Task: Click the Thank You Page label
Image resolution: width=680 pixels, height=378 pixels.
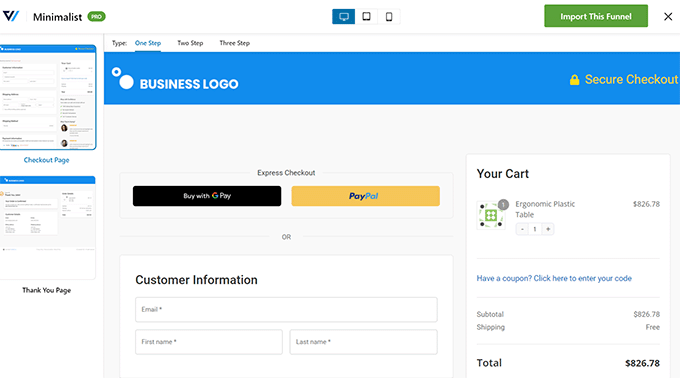Action: 46,290
